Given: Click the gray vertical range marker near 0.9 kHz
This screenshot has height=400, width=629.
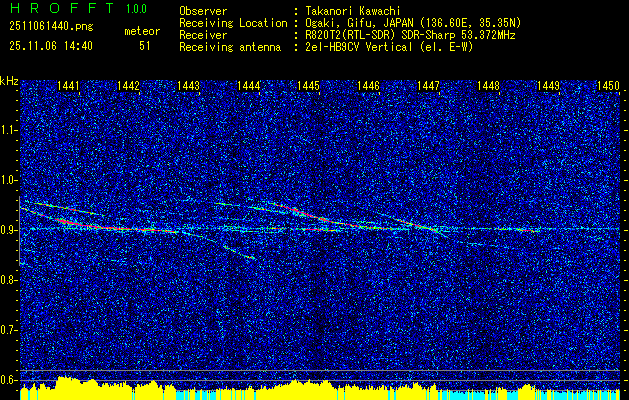Looking at the screenshot, I should (19, 231).
